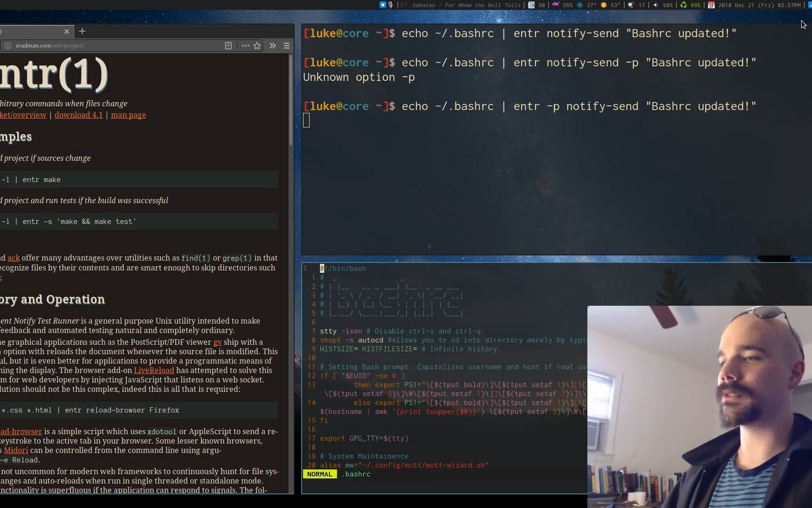Click 'export GPG_TTY=$(tty)' line in vim
The image size is (812, 508).
pyautogui.click(x=364, y=438)
